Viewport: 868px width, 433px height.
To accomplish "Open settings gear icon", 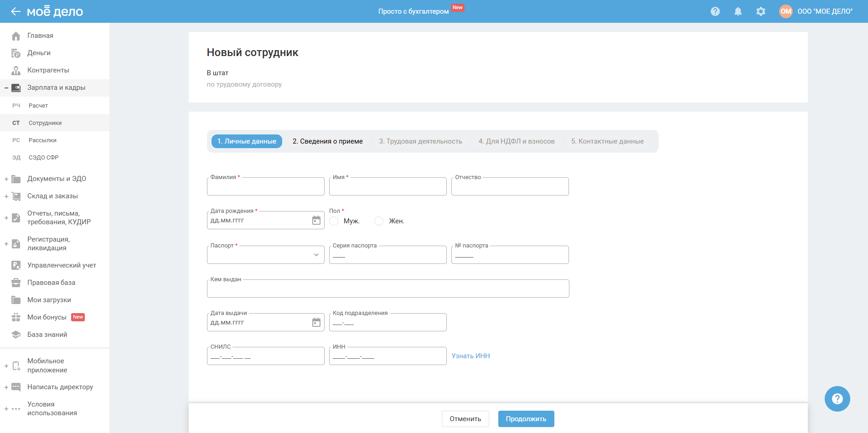I will point(760,11).
